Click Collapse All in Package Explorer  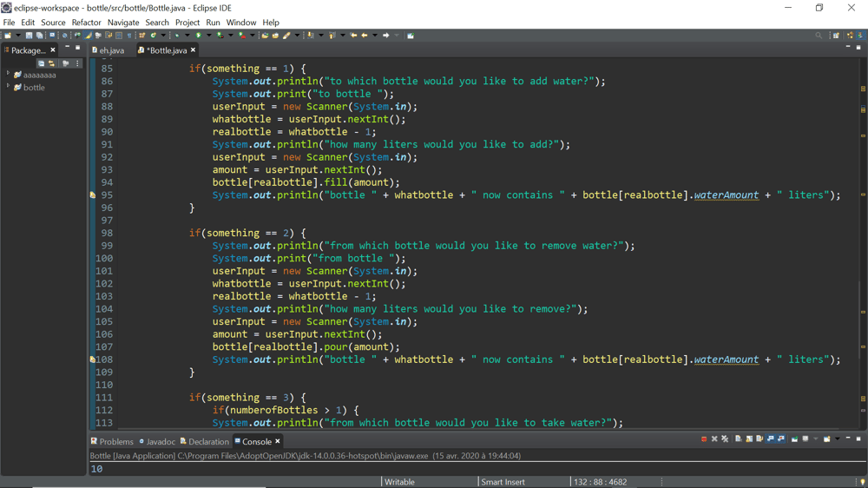(41, 63)
